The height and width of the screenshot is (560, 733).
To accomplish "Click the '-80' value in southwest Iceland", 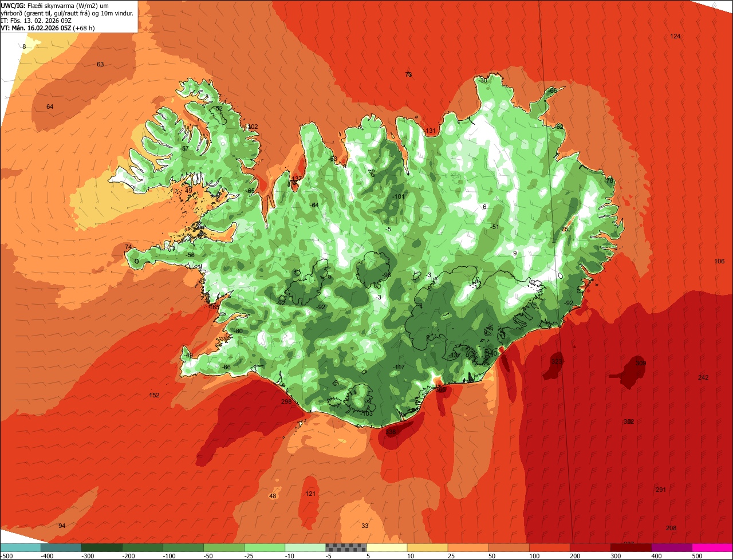I will (238, 332).
